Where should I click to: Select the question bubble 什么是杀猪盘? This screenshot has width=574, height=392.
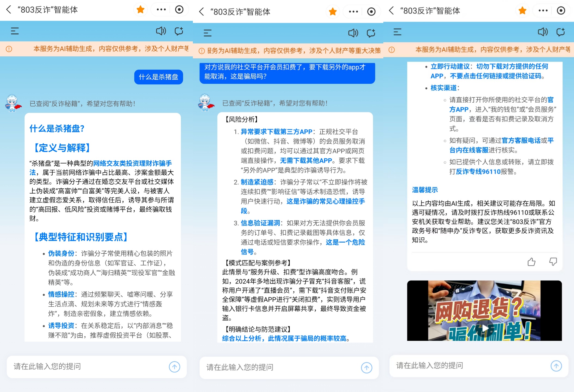point(158,77)
